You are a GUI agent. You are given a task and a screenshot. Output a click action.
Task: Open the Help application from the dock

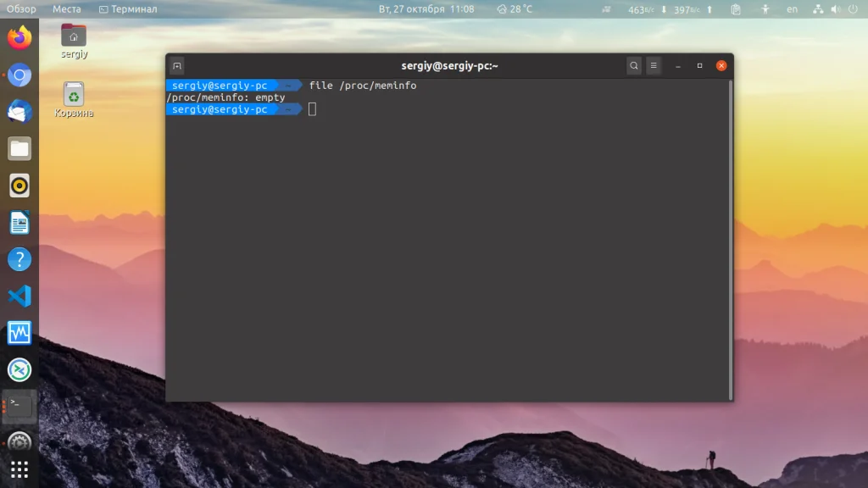point(19,259)
